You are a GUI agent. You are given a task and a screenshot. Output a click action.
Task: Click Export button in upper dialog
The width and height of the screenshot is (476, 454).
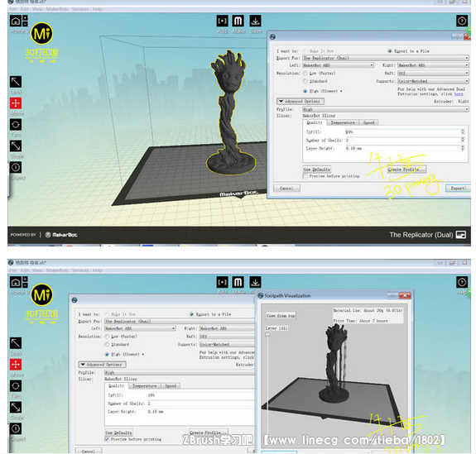[458, 188]
